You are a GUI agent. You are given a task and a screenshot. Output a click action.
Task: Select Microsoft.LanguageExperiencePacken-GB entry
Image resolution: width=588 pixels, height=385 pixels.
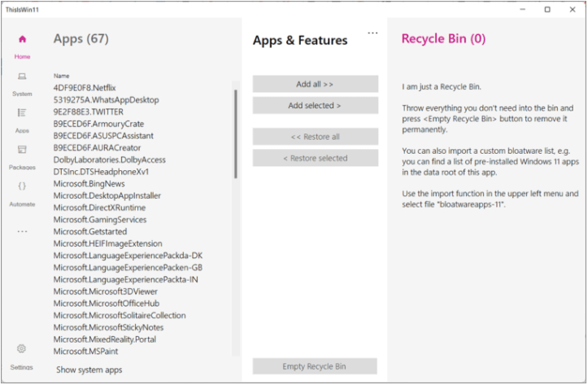click(x=128, y=268)
